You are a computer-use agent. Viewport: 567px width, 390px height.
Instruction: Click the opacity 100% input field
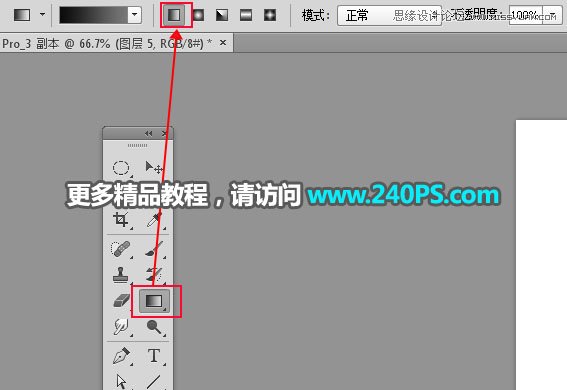tap(525, 15)
